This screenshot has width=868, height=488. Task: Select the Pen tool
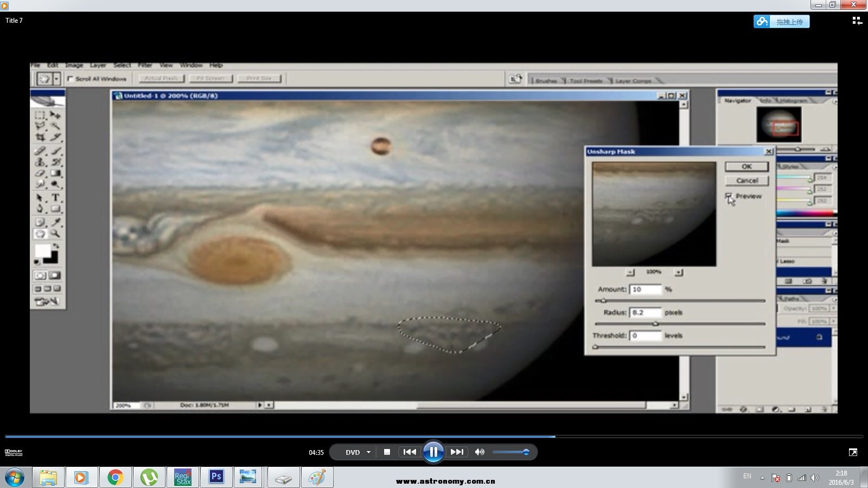click(40, 209)
